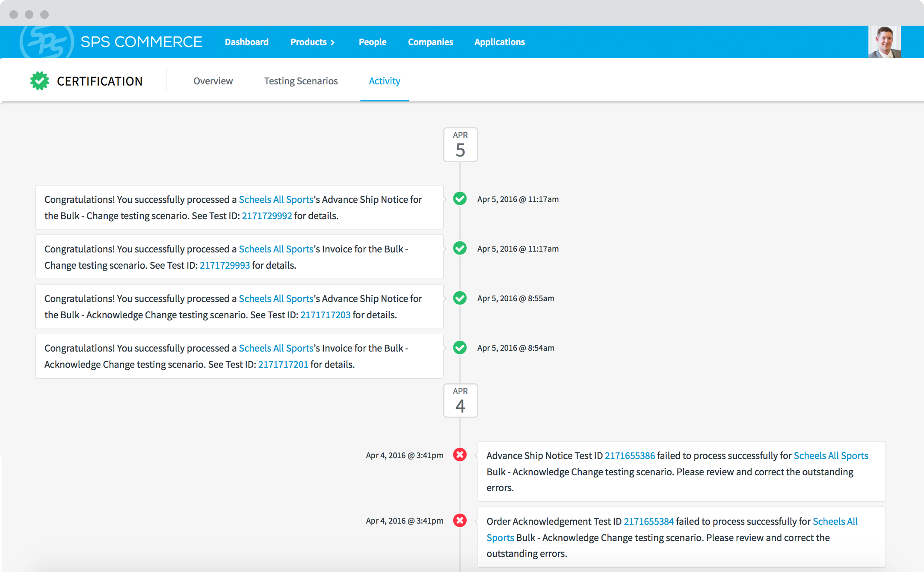924x572 pixels.
Task: Select the Activity tab
Action: [385, 81]
